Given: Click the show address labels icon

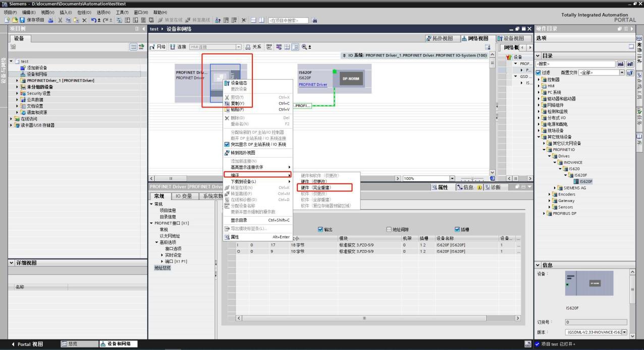Looking at the screenshot, I should point(279,46).
